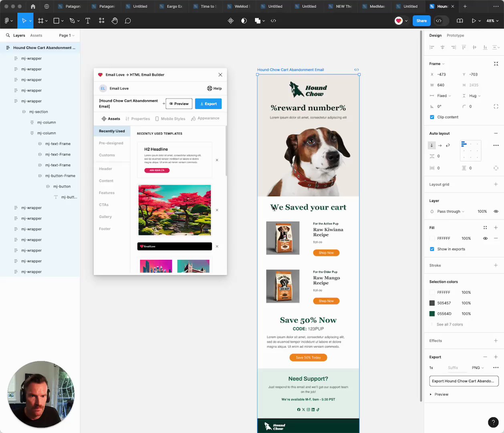Click the Create component icon
This screenshot has width=504, height=433.
click(x=230, y=20)
